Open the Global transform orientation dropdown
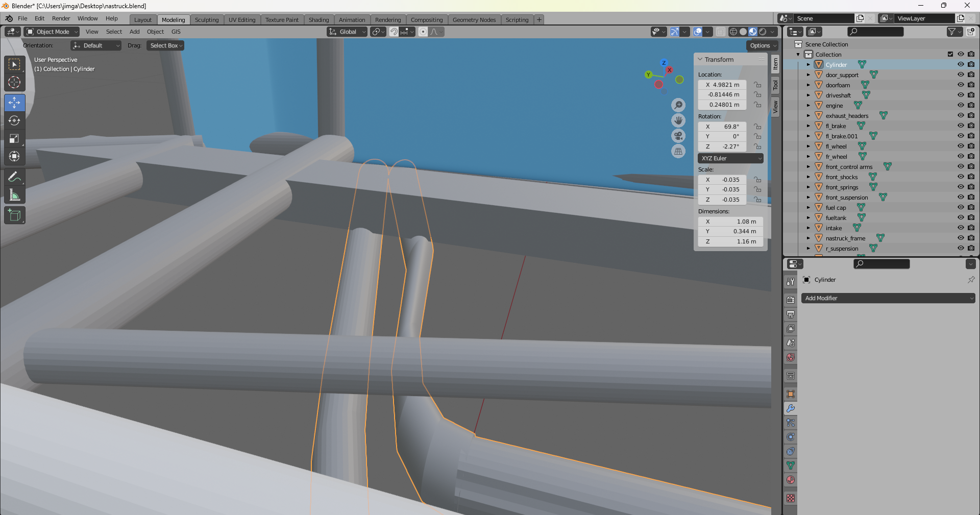Screen dimensions: 980x515 click(347, 32)
